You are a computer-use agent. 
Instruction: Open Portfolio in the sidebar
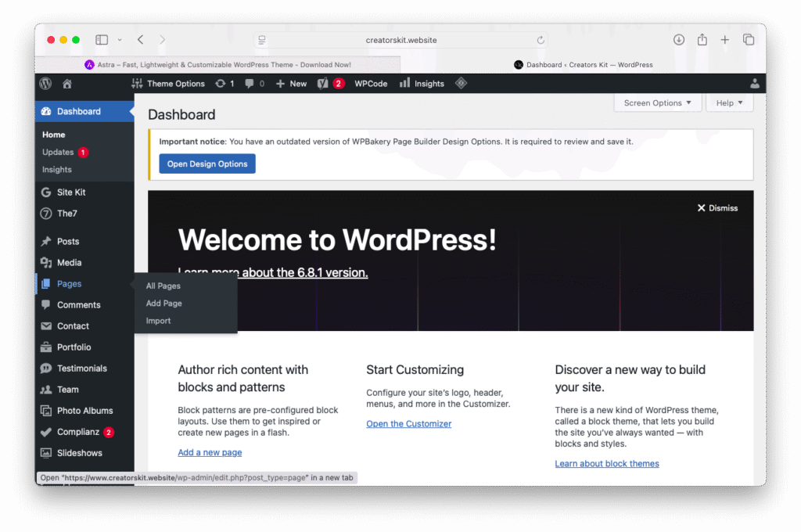(84, 347)
